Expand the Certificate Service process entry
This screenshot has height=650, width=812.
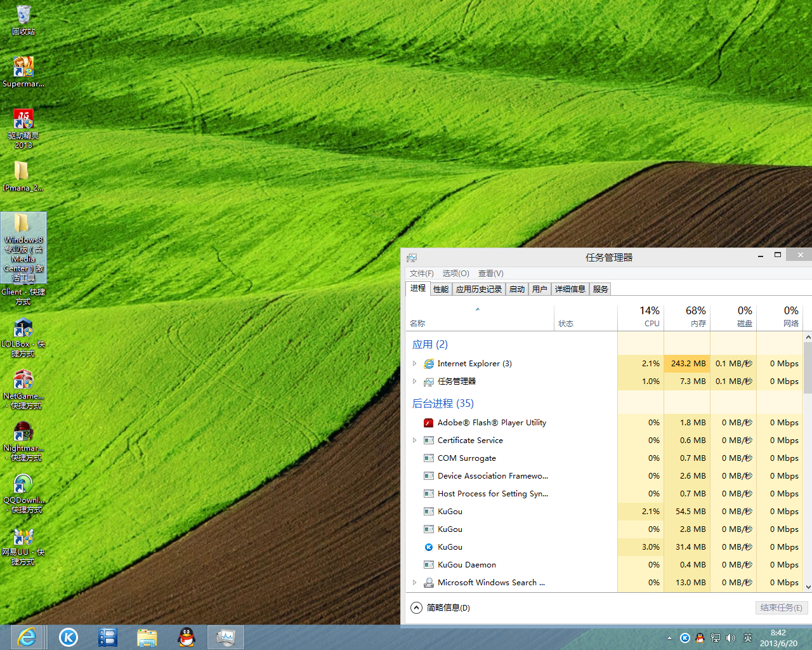[415, 441]
